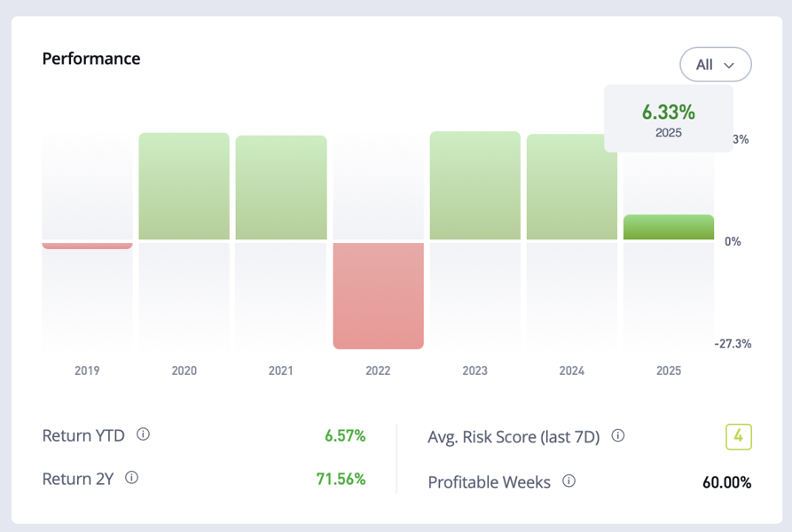Viewport: 792px width, 532px height.
Task: Click the Profitable Weeks info icon
Action: [569, 481]
